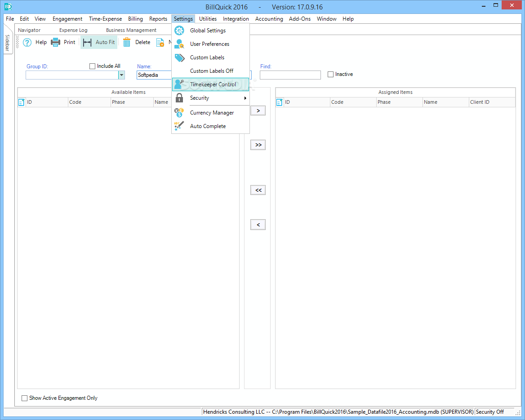Open the File menu

[x=10, y=19]
